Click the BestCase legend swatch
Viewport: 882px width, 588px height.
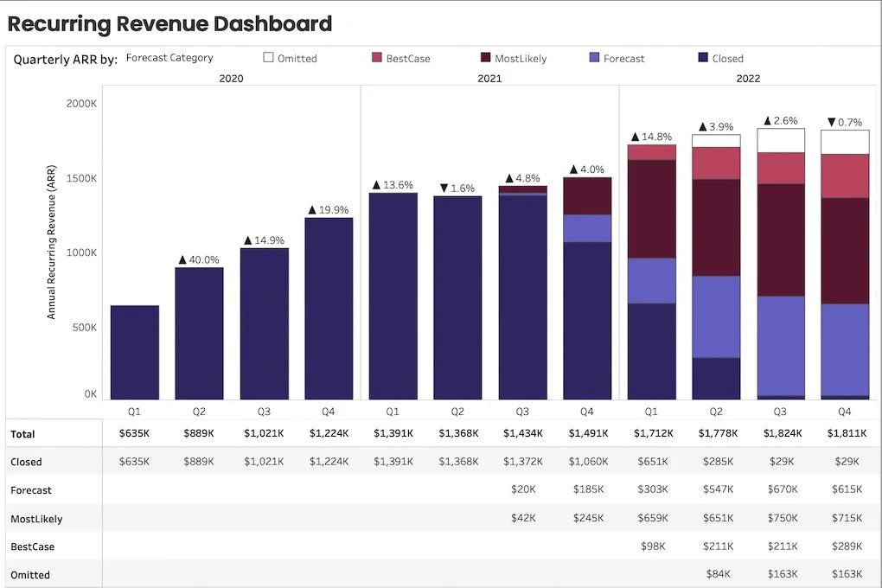[x=377, y=57]
